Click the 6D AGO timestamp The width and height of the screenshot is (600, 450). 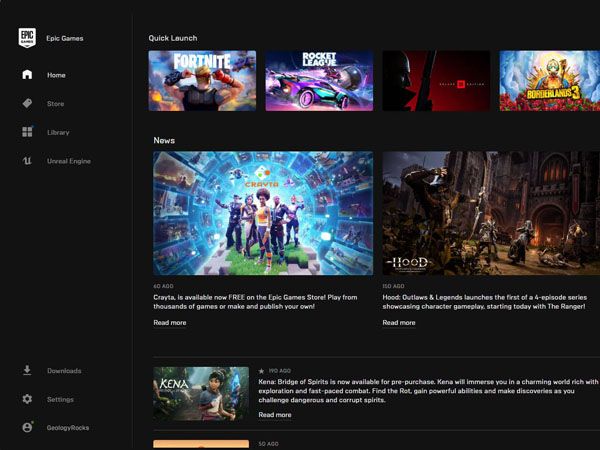[x=163, y=286]
